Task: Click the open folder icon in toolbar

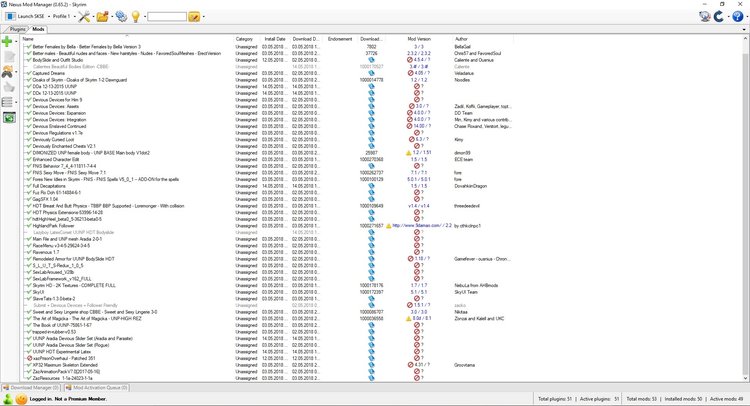Action: (102, 16)
